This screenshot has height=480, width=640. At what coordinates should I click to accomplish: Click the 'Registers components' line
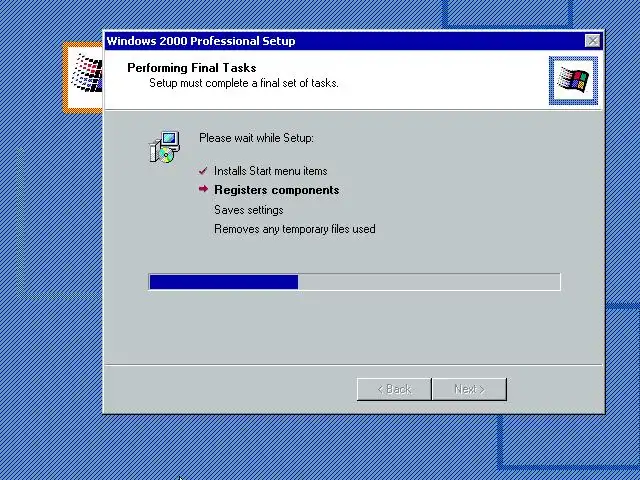277,190
